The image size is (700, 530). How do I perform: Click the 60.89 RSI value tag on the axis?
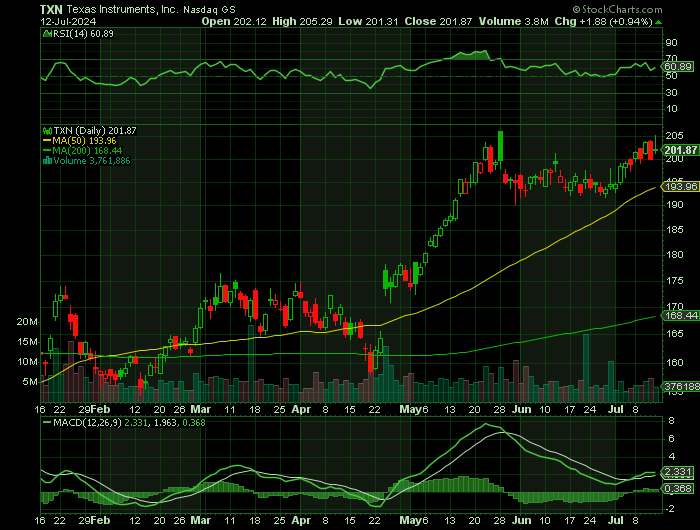point(678,67)
